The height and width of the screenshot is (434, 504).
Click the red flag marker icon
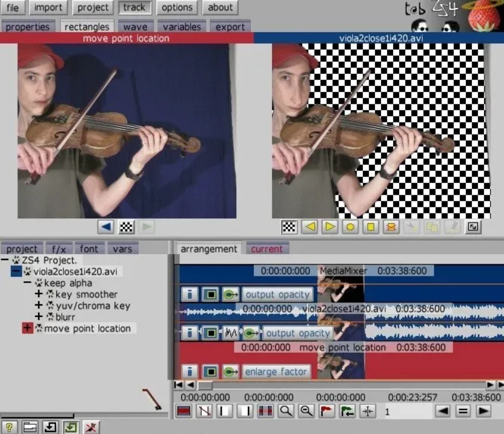pos(327,411)
